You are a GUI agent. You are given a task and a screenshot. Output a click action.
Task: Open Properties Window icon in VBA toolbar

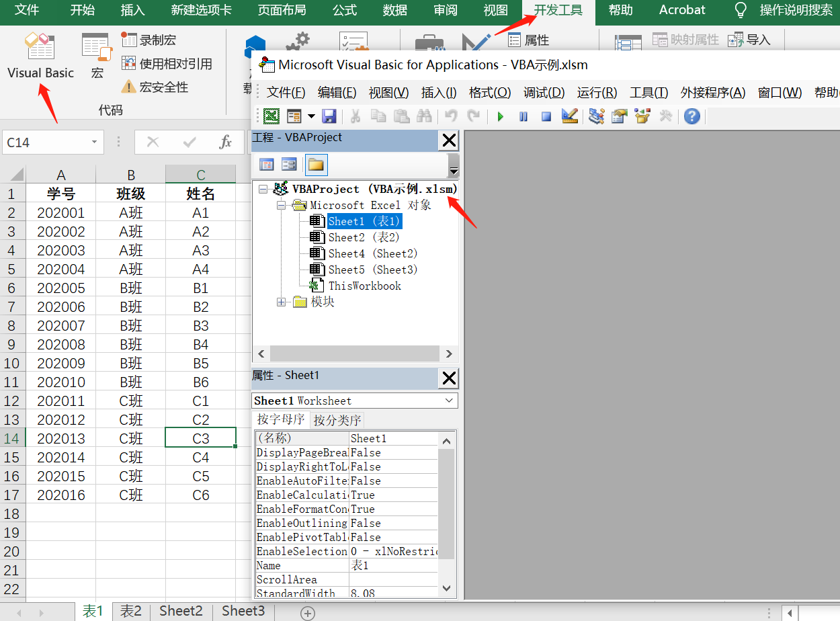point(619,116)
